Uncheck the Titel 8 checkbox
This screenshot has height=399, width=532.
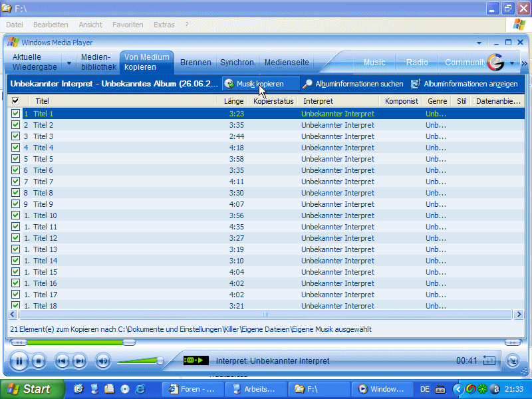[15, 193]
